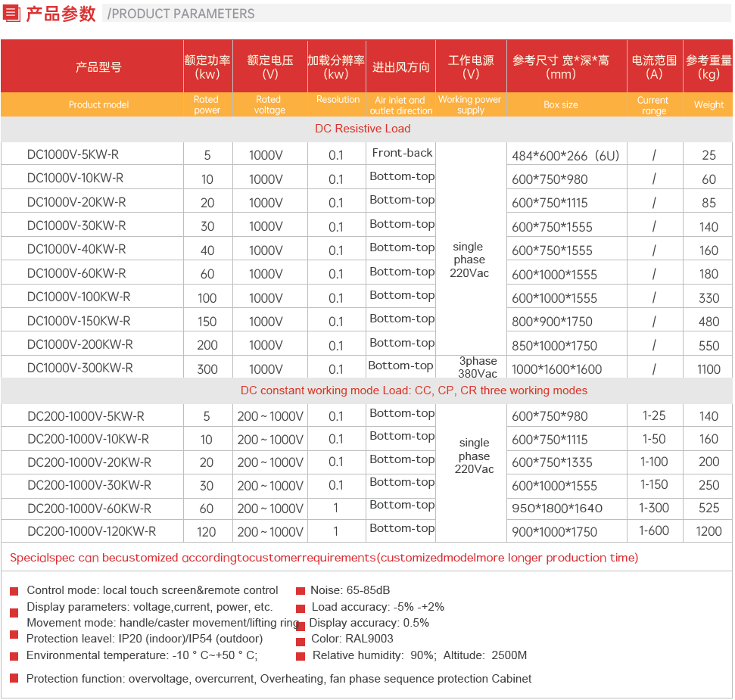The height and width of the screenshot is (700, 735).
Task: Select model DC1000V-300KW-R
Action: coord(80,368)
